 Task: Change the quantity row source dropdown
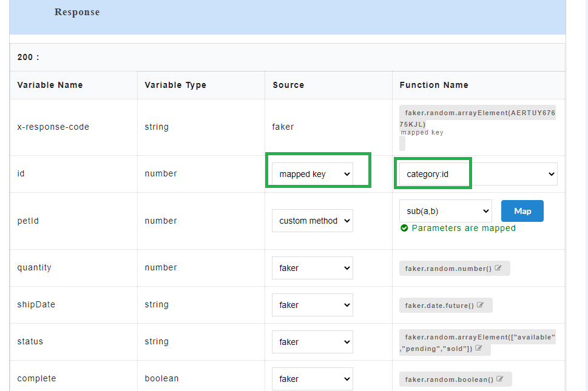click(312, 268)
